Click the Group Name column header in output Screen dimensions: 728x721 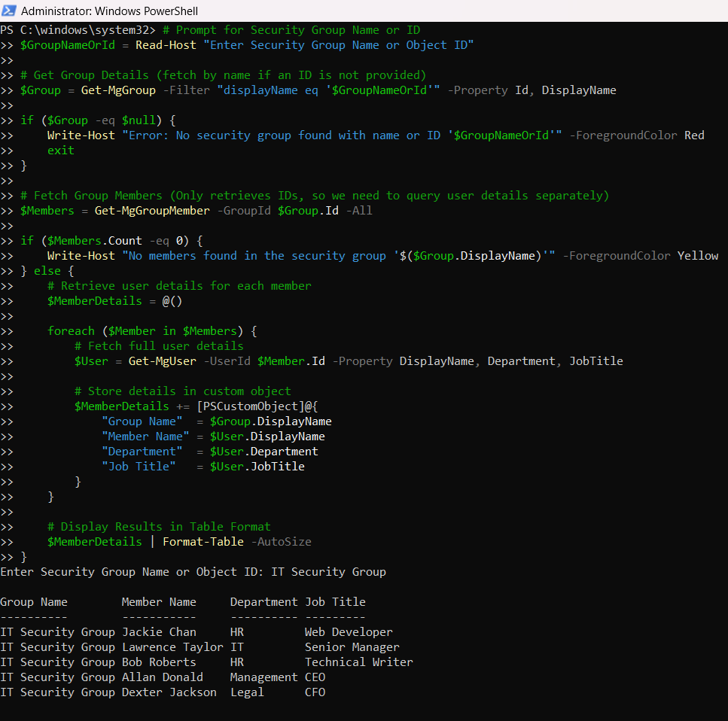pos(34,602)
